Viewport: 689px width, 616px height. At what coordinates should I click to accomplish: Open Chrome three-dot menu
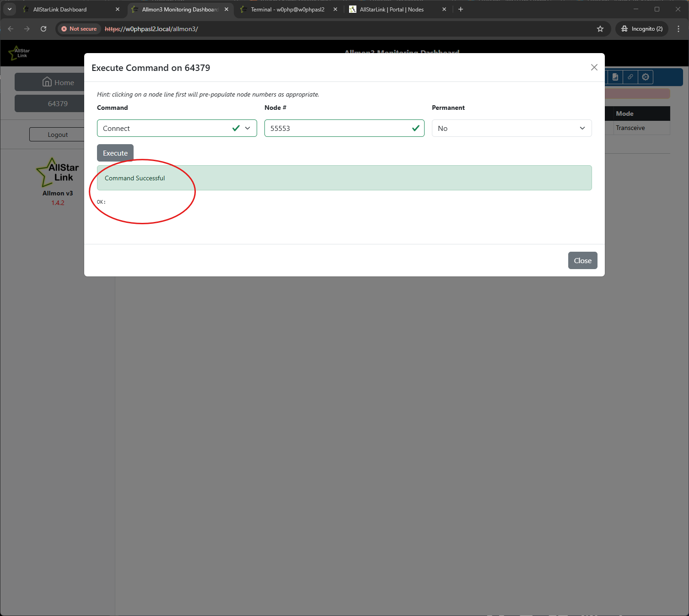tap(678, 29)
